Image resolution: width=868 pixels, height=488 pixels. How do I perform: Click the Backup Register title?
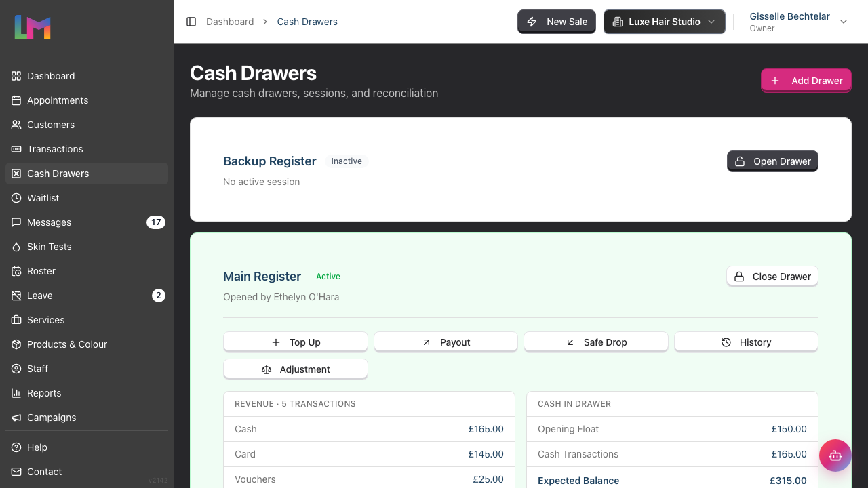270,161
